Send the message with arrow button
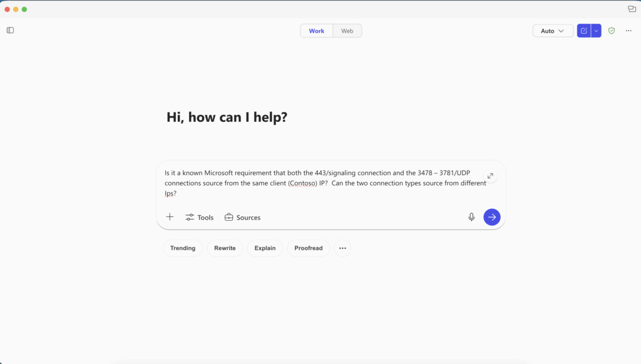The height and width of the screenshot is (364, 641). tap(491, 217)
